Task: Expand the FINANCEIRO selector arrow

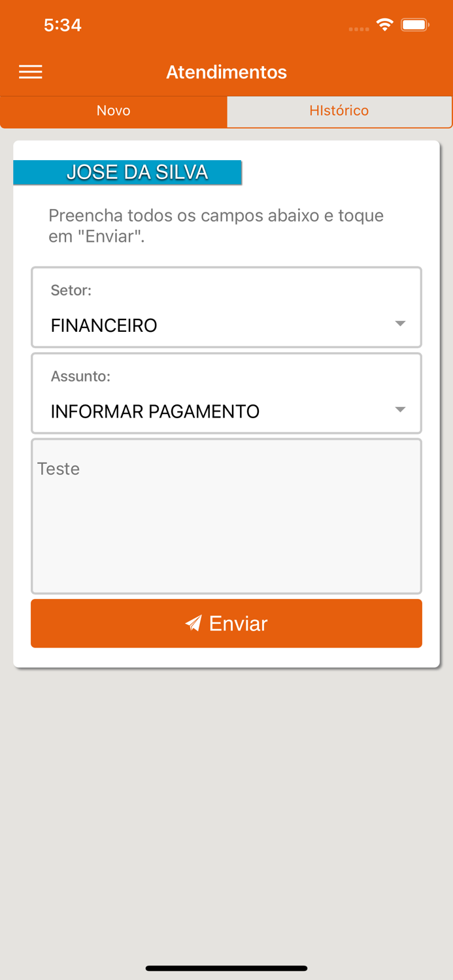Action: [x=399, y=321]
